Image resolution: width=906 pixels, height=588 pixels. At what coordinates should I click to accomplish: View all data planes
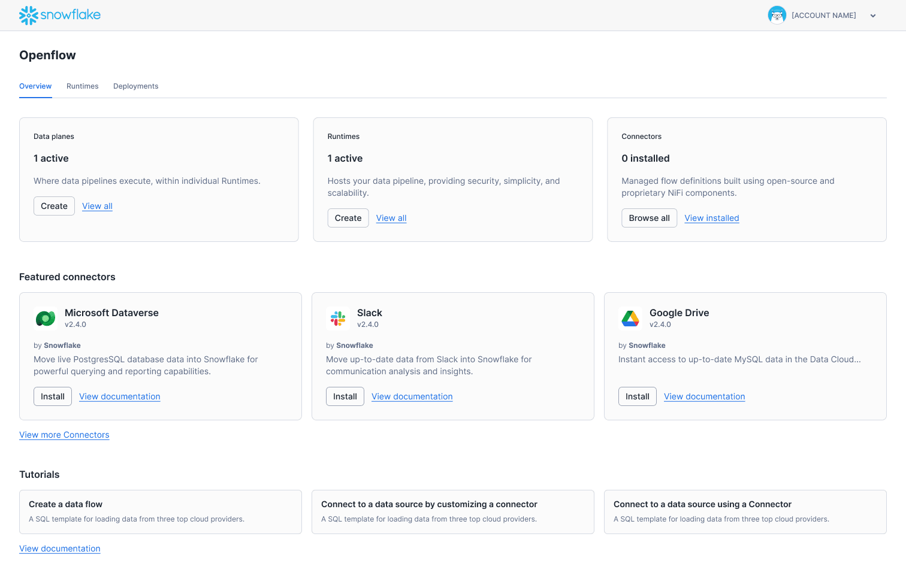pyautogui.click(x=97, y=206)
